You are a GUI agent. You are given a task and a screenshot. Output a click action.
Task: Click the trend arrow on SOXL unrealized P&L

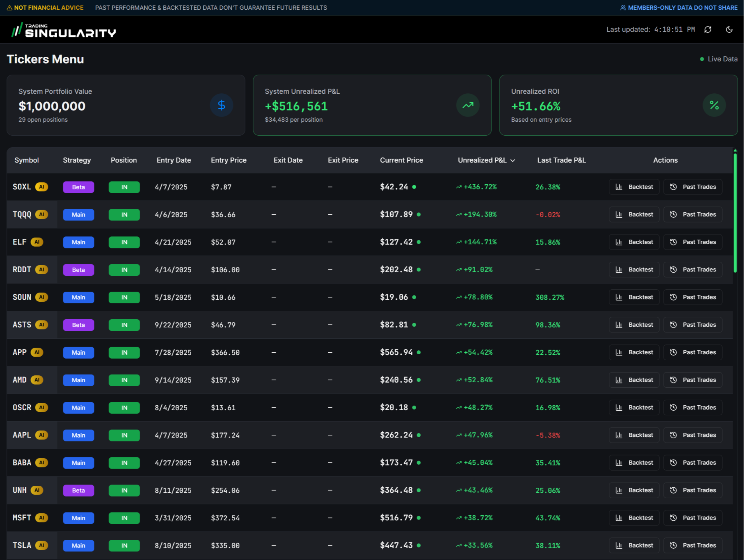(x=459, y=187)
